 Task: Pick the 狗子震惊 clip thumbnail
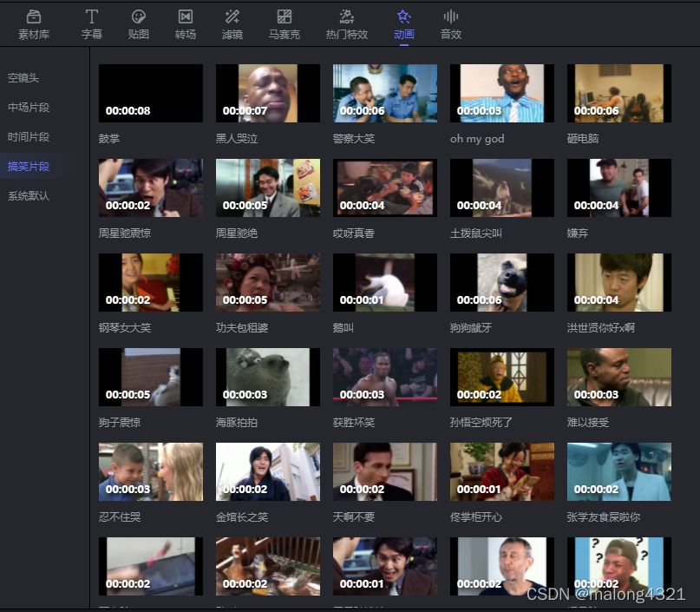(151, 378)
